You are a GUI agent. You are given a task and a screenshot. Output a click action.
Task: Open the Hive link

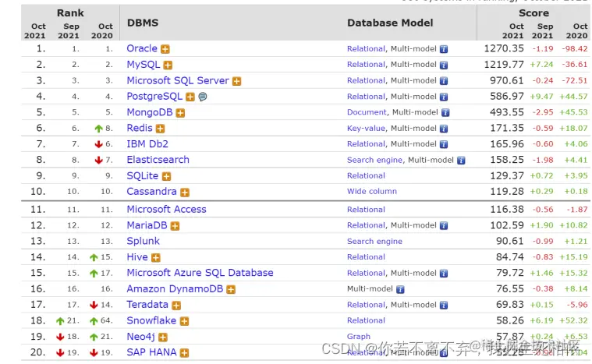[x=137, y=257]
